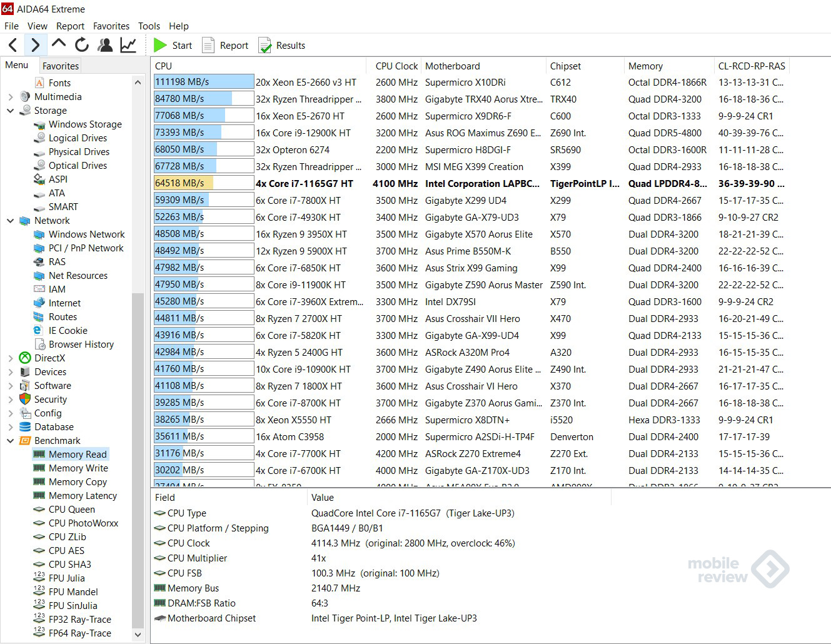Open the Report menu
The height and width of the screenshot is (644, 831).
pyautogui.click(x=70, y=26)
